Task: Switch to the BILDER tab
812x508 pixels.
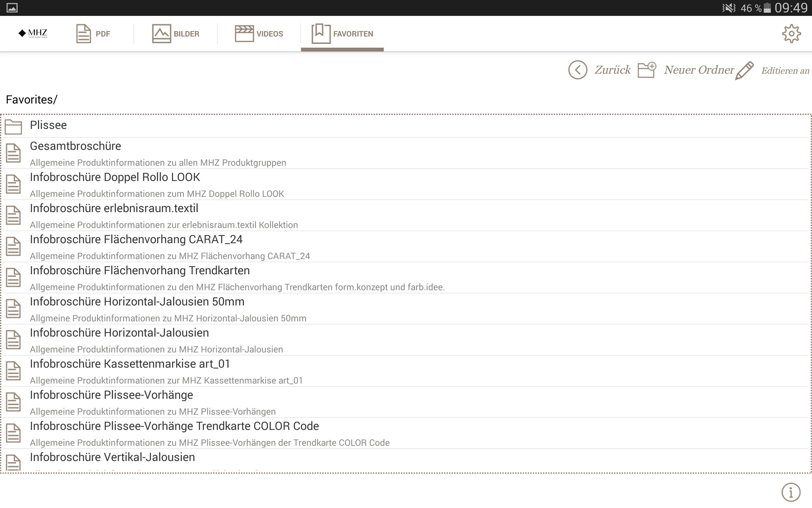Action: (175, 34)
